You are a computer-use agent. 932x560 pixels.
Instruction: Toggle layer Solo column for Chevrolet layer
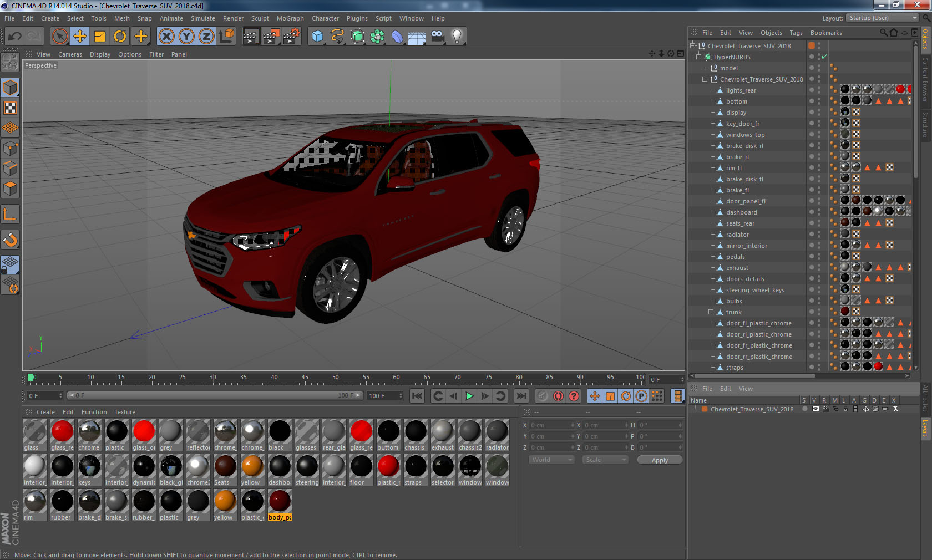[804, 409]
